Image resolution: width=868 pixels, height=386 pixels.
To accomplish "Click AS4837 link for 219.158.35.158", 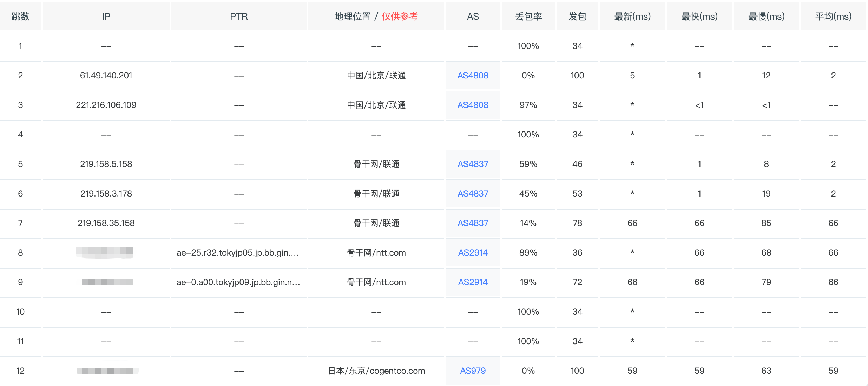I will click(x=473, y=223).
